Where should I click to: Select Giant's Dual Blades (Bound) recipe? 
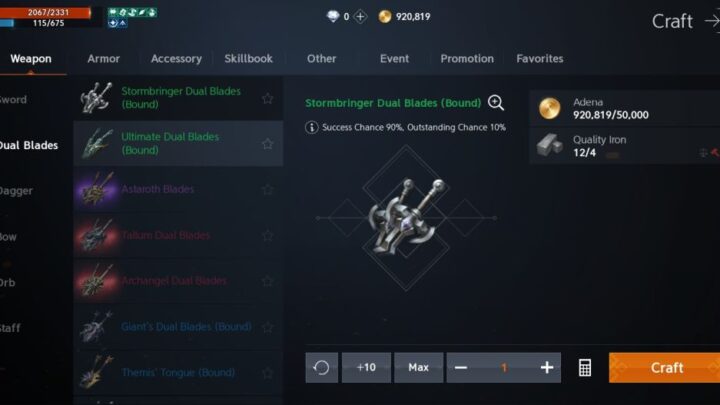pos(178,326)
